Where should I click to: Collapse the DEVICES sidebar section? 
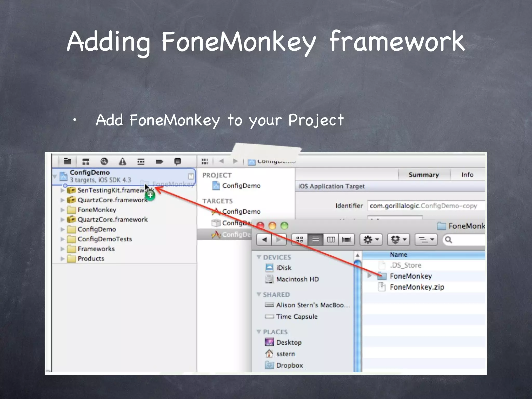pyautogui.click(x=259, y=257)
